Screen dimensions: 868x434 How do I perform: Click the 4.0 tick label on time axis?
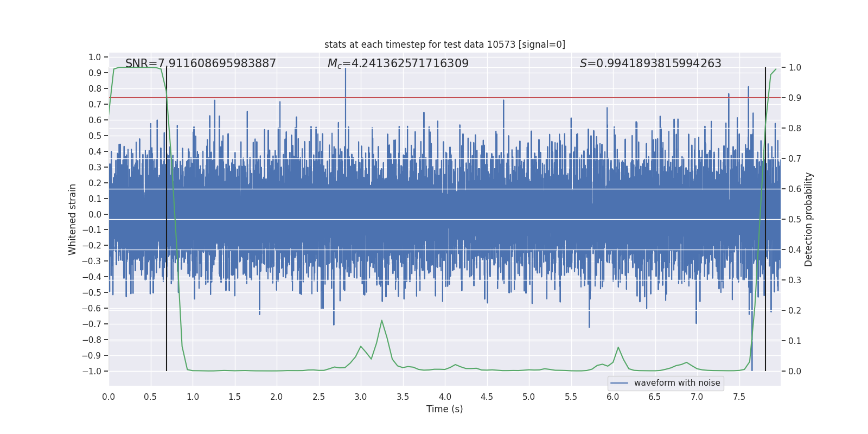pyautogui.click(x=444, y=397)
